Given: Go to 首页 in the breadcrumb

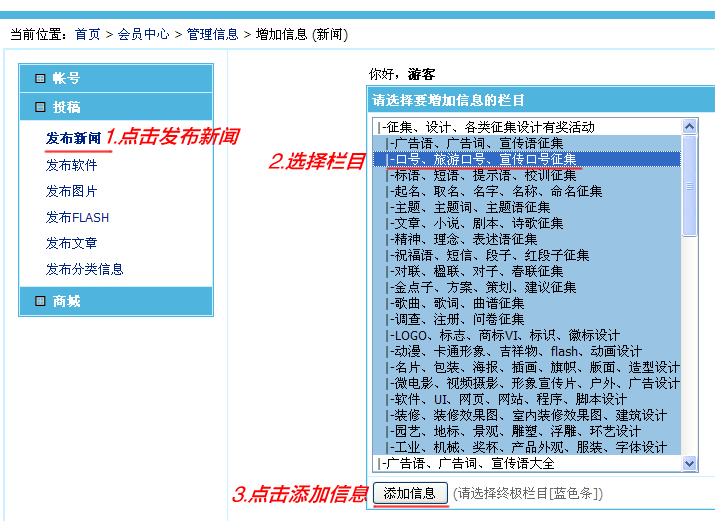Looking at the screenshot, I should (x=87, y=34).
